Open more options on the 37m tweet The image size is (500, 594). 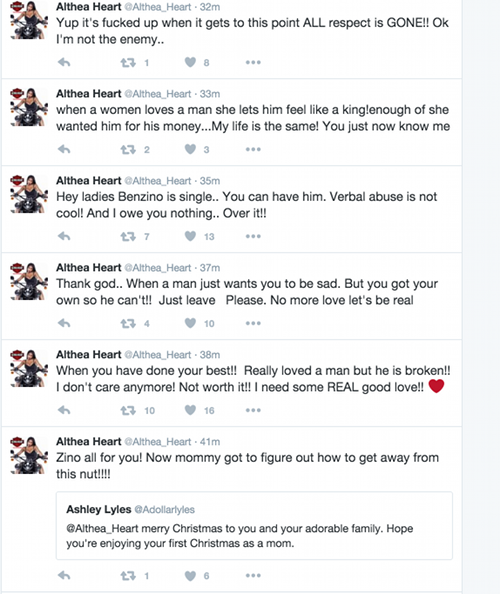[253, 323]
